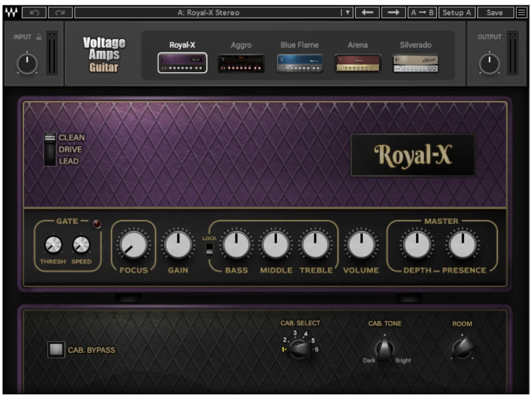Screen dimensions: 532x399
Task: Toggle the input lock icon
Action: [x=40, y=37]
